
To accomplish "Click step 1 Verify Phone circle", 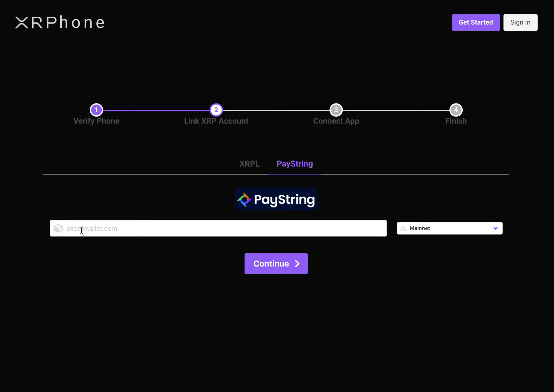I will click(x=96, y=110).
